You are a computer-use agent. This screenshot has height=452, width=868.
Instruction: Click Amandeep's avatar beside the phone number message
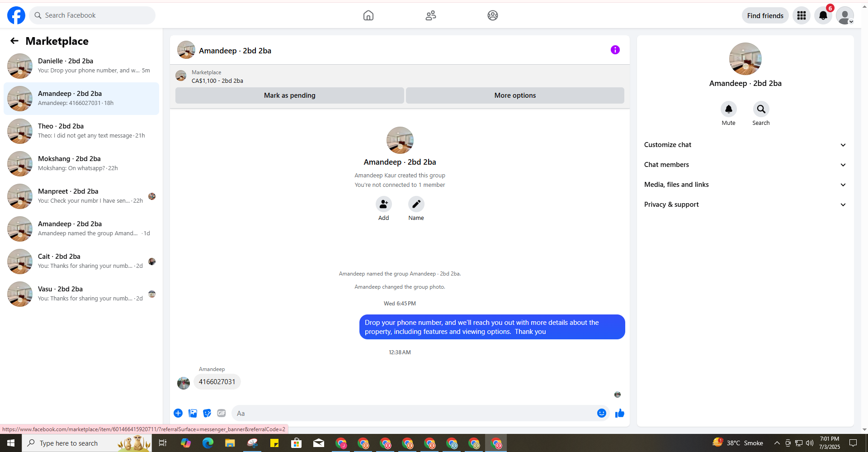coord(184,383)
